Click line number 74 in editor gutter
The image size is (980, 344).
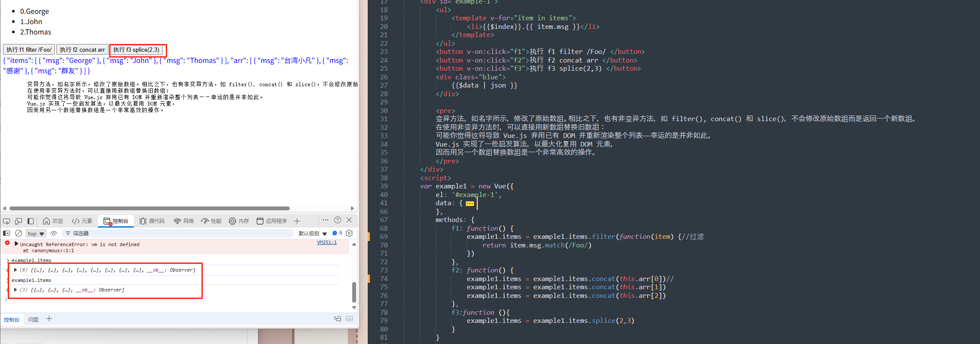[x=384, y=279]
